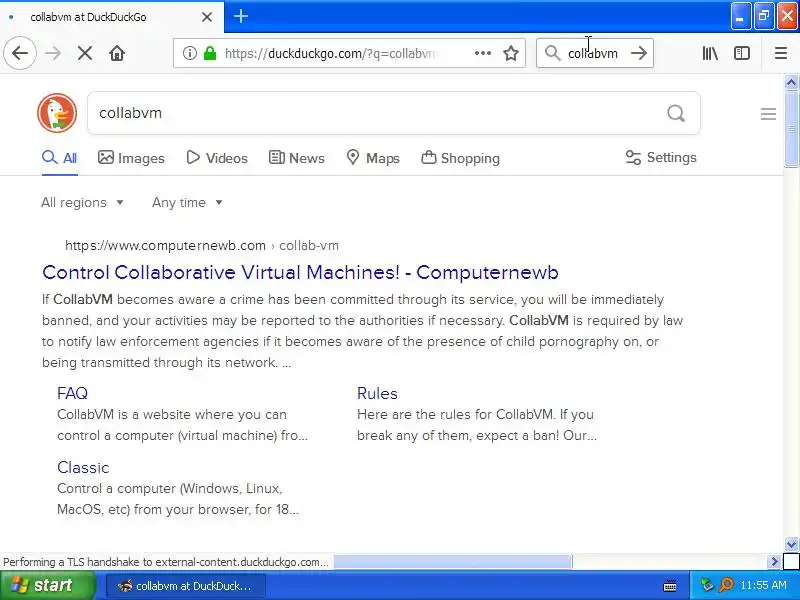Expand the Any time filter dropdown
Viewport: 800px width, 600px height.
(x=187, y=203)
